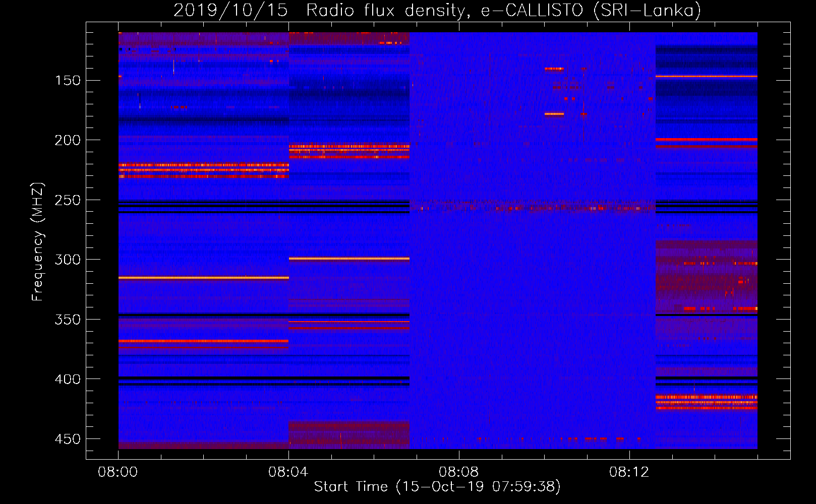This screenshot has height=504, width=816.
Task: Click the plot title 'Radio flux density, e-CALLISTO (SRI-Lanka)'
Action: (503, 10)
